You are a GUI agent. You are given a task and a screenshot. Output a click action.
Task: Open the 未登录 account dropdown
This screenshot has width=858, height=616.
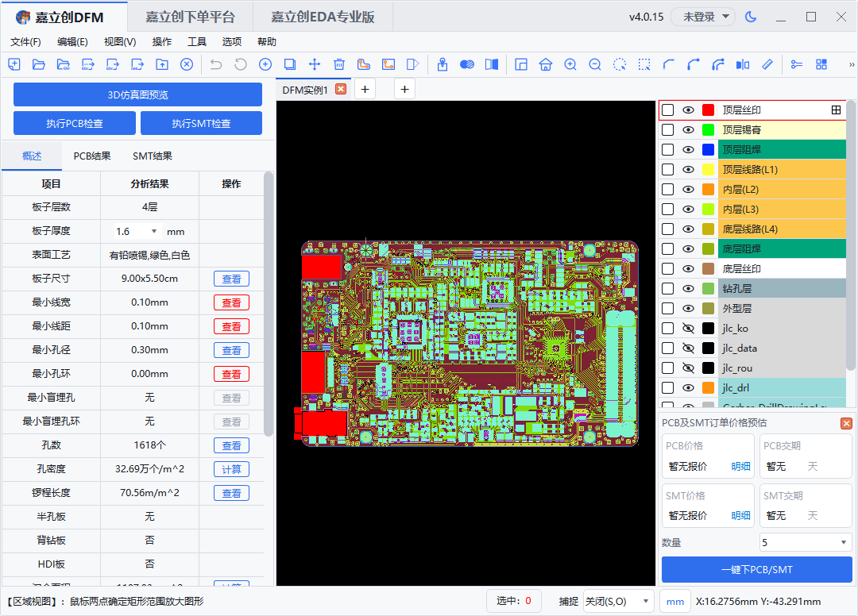pyautogui.click(x=703, y=17)
